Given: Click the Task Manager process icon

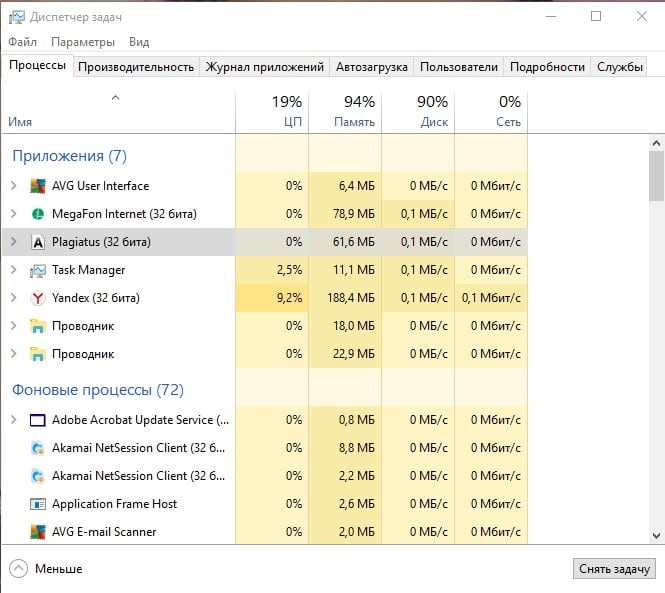Looking at the screenshot, I should click(38, 270).
